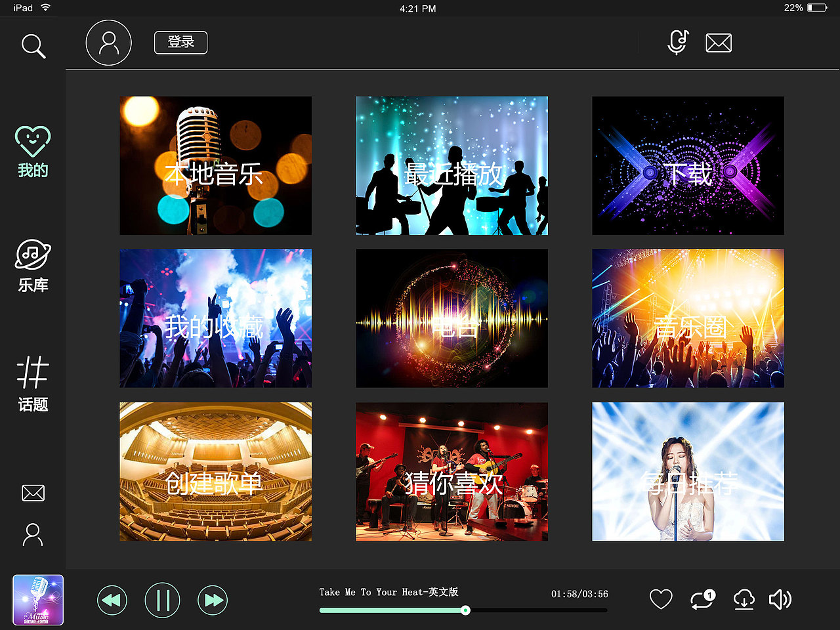Skip to the previous track

[112, 600]
